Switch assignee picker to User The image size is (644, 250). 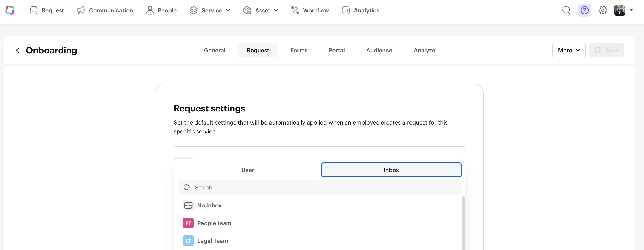click(248, 170)
